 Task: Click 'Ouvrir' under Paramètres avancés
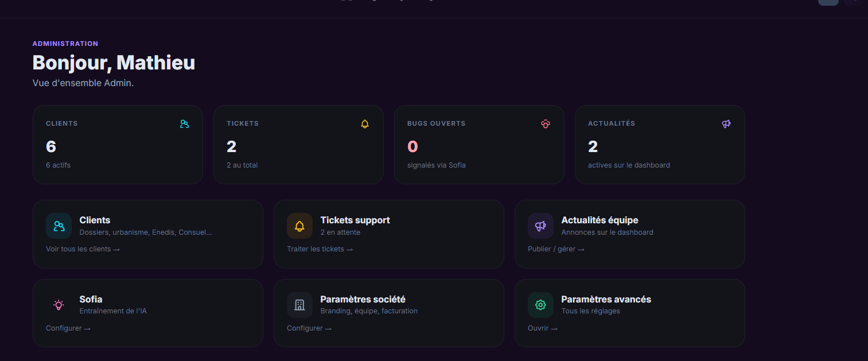click(x=542, y=328)
